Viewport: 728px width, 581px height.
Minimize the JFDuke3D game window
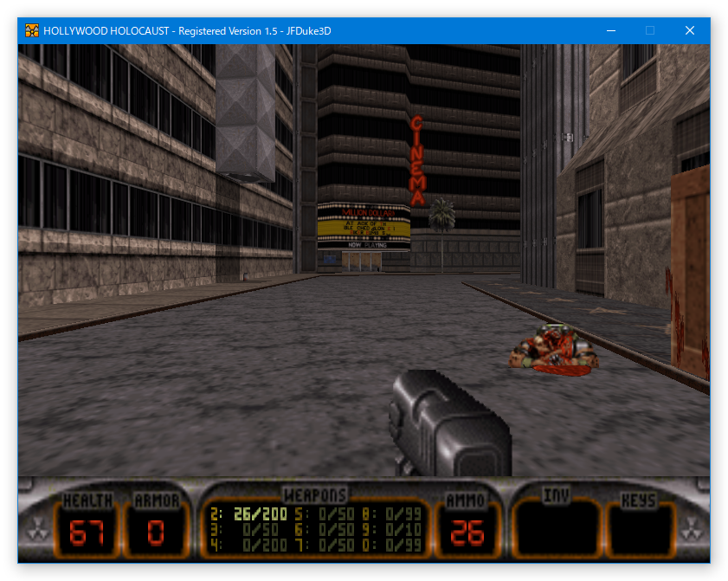(x=611, y=30)
